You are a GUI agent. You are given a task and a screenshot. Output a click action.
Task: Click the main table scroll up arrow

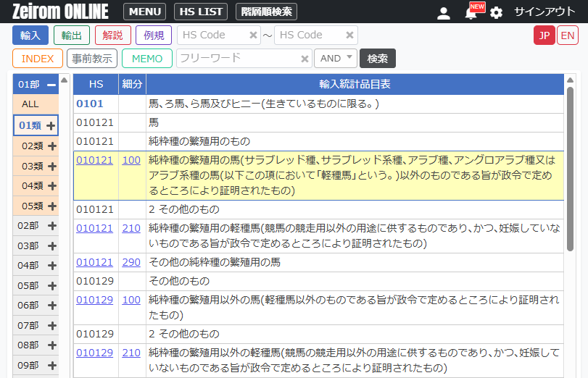click(x=570, y=80)
